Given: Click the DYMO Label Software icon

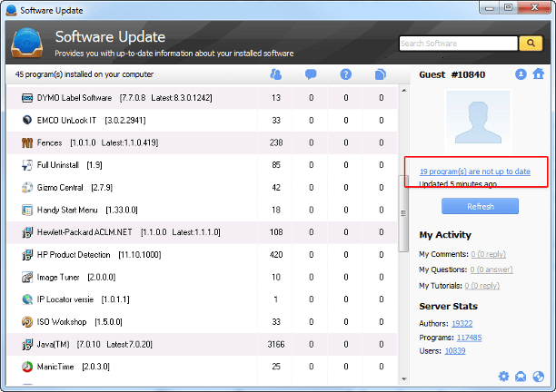Looking at the screenshot, I should pyautogui.click(x=27, y=98).
